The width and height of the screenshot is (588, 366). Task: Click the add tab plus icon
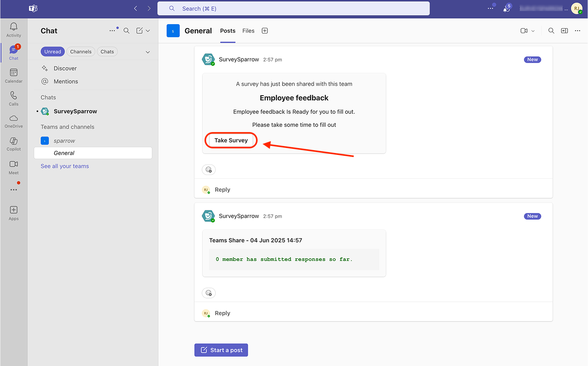click(265, 31)
